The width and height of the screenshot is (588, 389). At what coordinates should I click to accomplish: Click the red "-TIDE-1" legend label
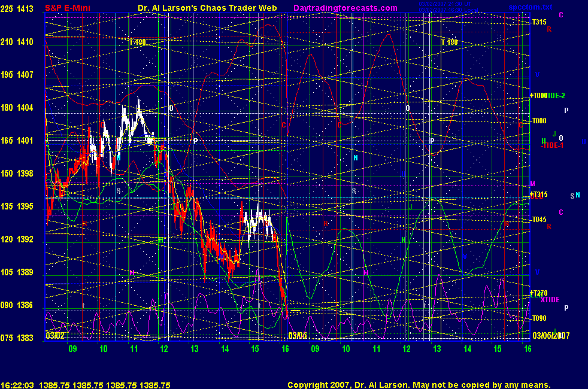551,145
